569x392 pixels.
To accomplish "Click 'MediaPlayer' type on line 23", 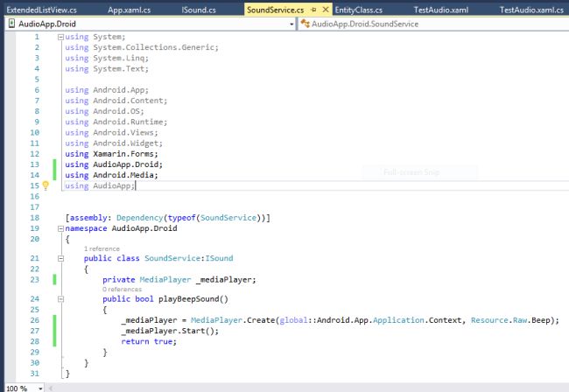I will 165,280.
